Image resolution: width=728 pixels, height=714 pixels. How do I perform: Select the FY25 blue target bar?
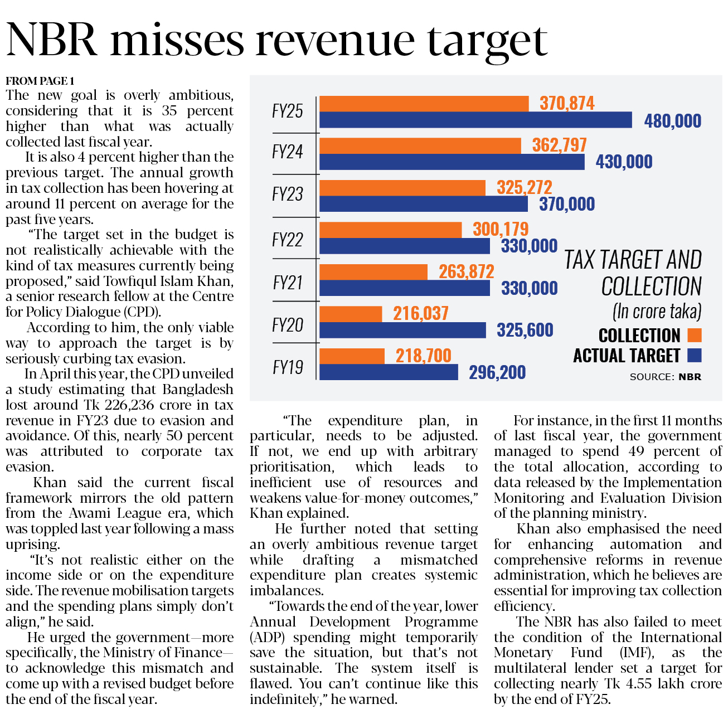tap(475, 120)
